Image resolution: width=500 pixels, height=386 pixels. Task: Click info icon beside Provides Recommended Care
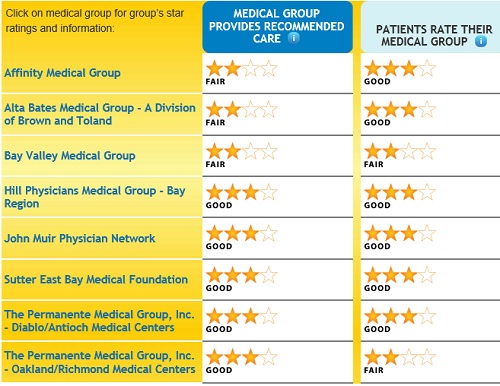click(x=293, y=38)
